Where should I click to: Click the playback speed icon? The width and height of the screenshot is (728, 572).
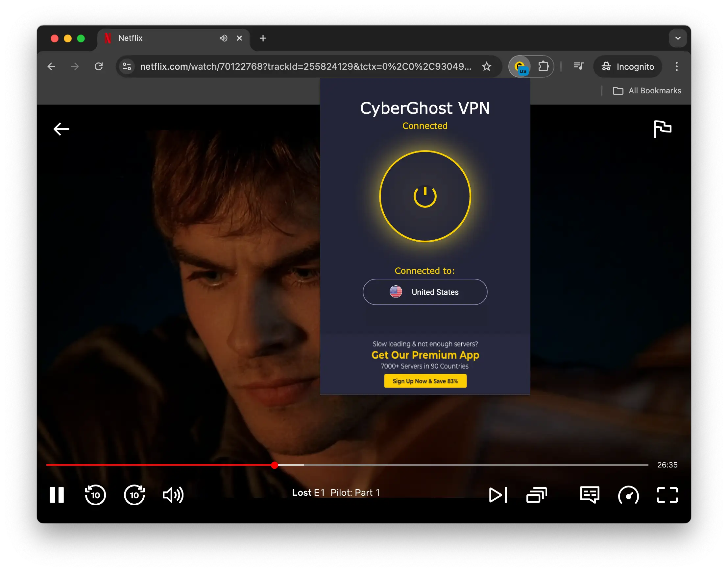click(629, 495)
